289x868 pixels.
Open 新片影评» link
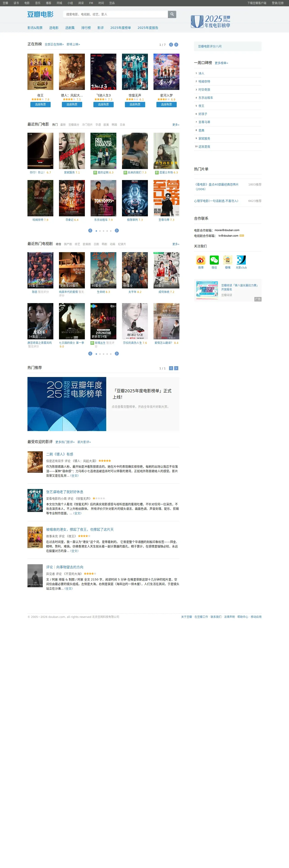[x=84, y=442]
